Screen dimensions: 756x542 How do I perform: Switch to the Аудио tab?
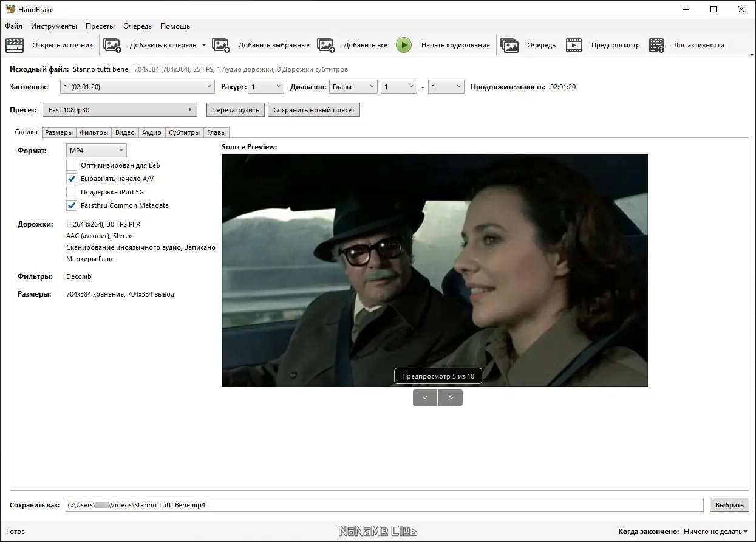(152, 132)
